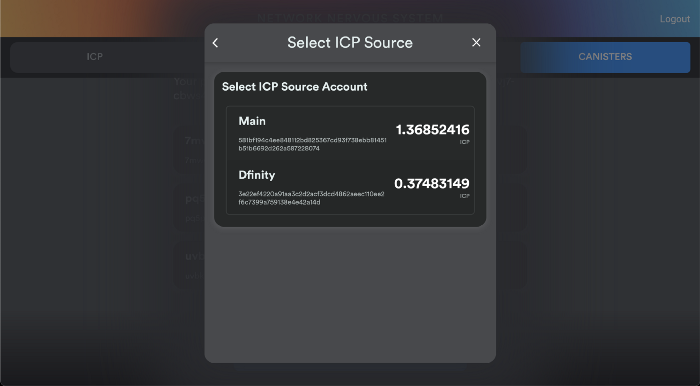Screen dimensions: 700x386
Task: Go back using the left chevron arrow
Action: click(x=216, y=43)
